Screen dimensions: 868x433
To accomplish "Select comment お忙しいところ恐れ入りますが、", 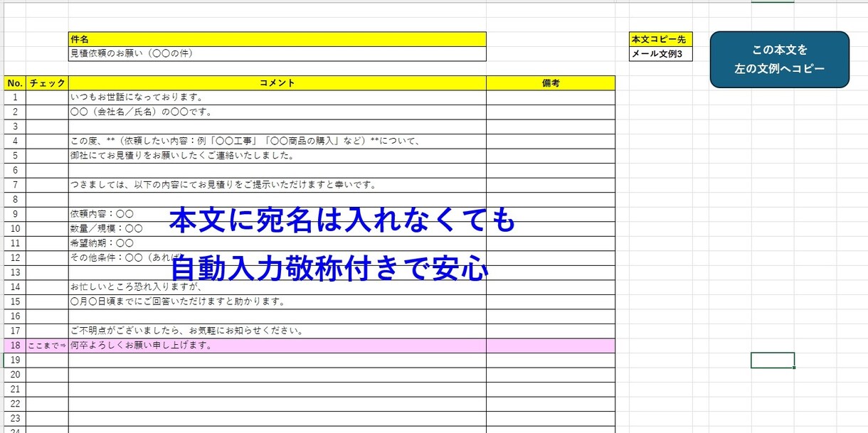I will (277, 287).
